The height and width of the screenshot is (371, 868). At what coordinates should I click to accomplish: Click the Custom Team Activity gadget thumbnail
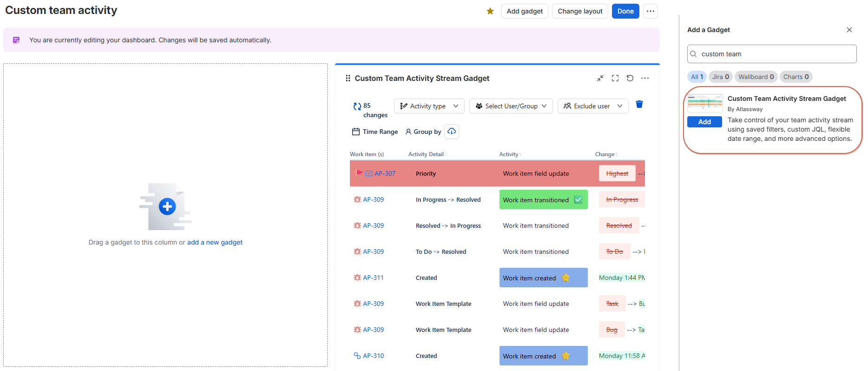(x=705, y=103)
